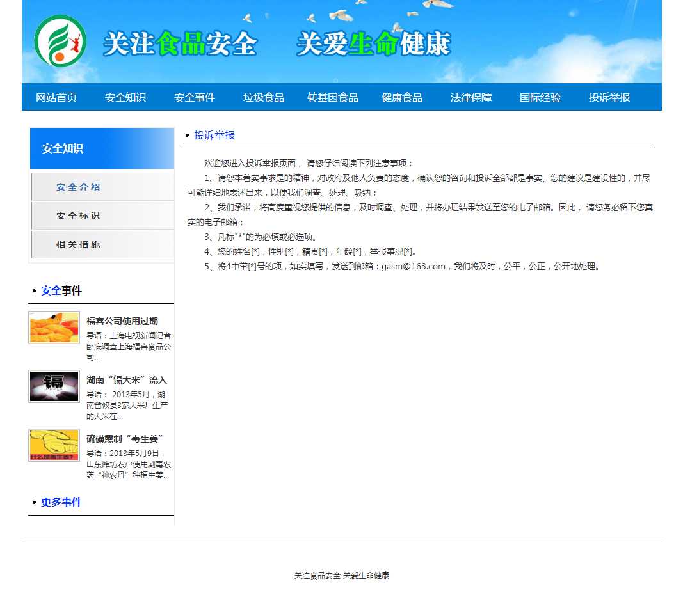
Task: Select 安全事件 in the top menu
Action: (x=195, y=97)
